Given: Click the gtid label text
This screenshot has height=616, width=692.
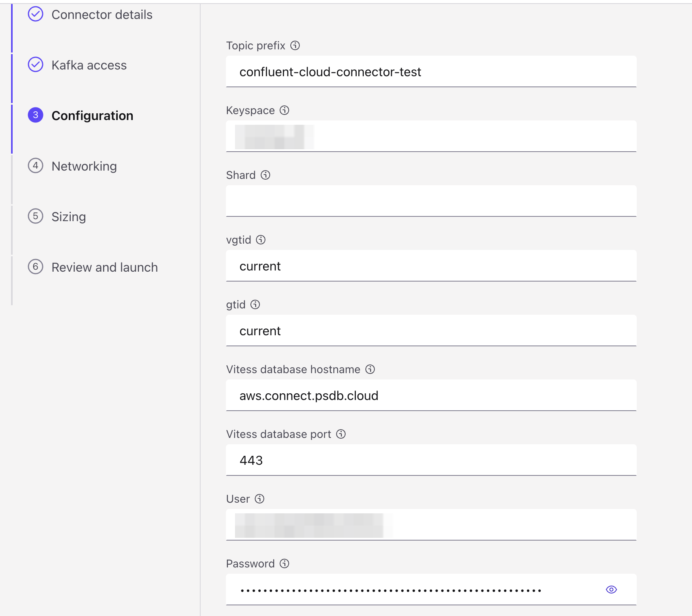Looking at the screenshot, I should click(236, 304).
